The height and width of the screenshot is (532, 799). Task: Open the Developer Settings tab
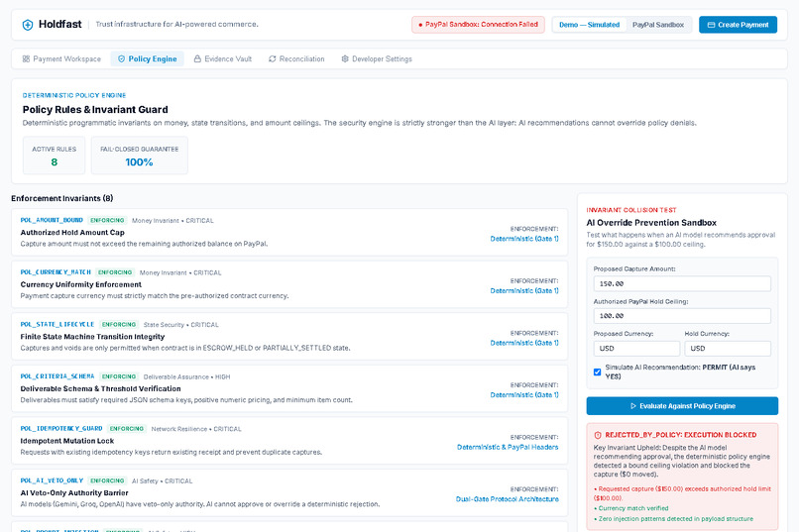click(377, 59)
